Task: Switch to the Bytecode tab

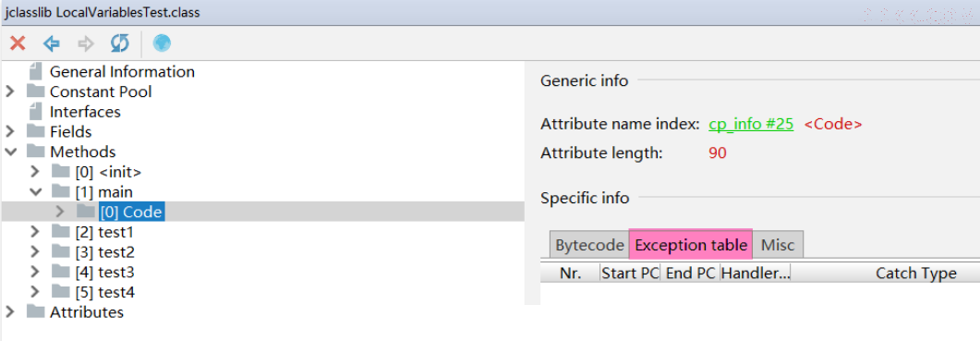Action: (x=589, y=245)
